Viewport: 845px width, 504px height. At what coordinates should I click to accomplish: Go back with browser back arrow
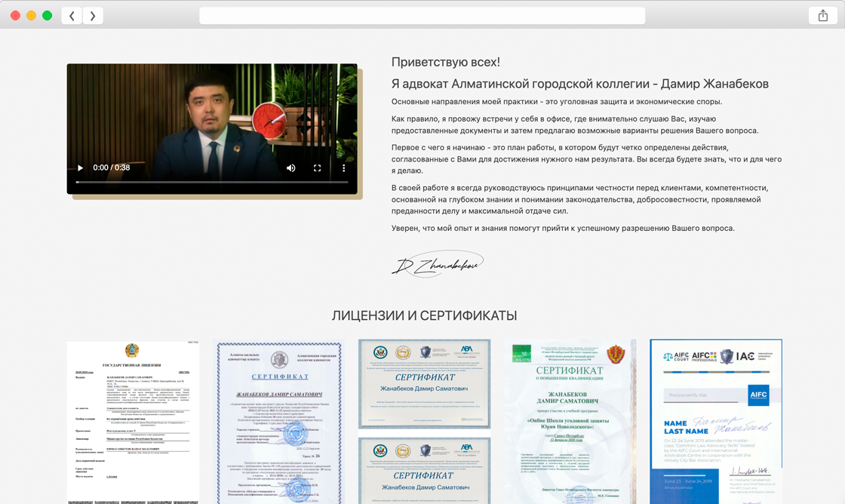click(x=72, y=16)
